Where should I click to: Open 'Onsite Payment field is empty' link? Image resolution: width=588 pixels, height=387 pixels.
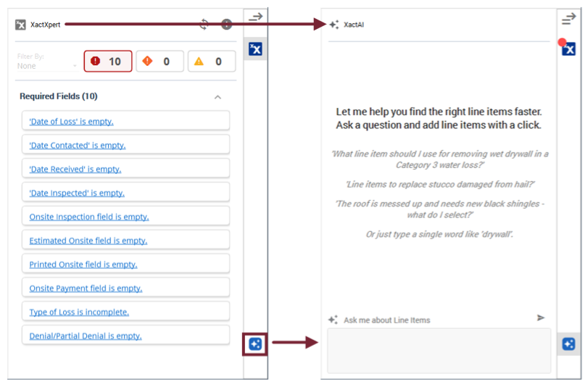(86, 288)
